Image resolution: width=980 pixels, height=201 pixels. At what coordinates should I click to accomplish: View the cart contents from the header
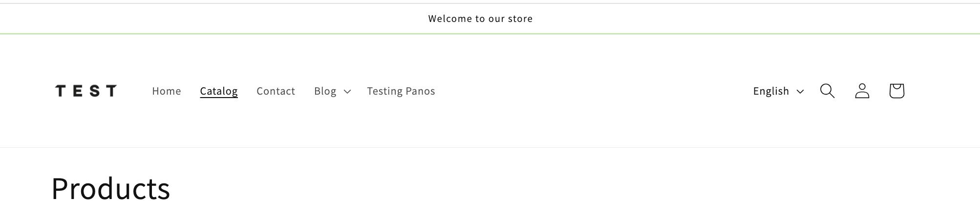[896, 91]
